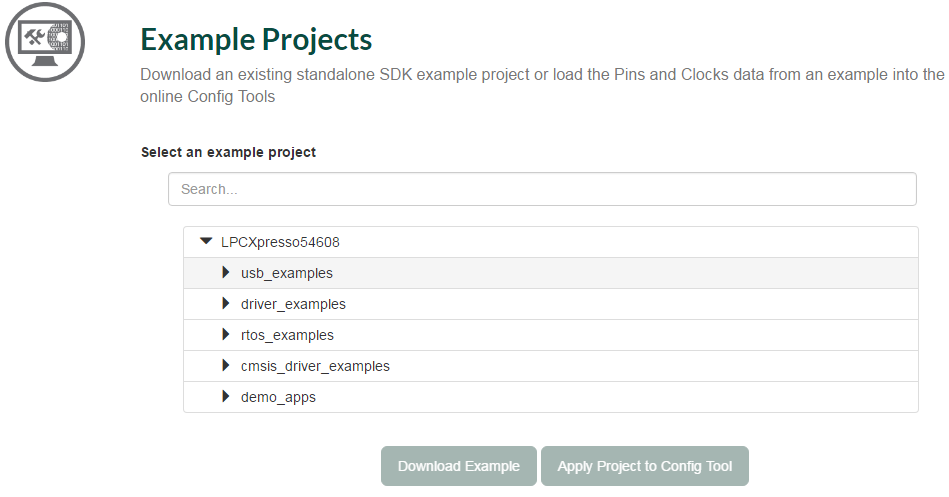Click Apply Project to Config Tool
This screenshot has height=497, width=949.
coord(645,466)
